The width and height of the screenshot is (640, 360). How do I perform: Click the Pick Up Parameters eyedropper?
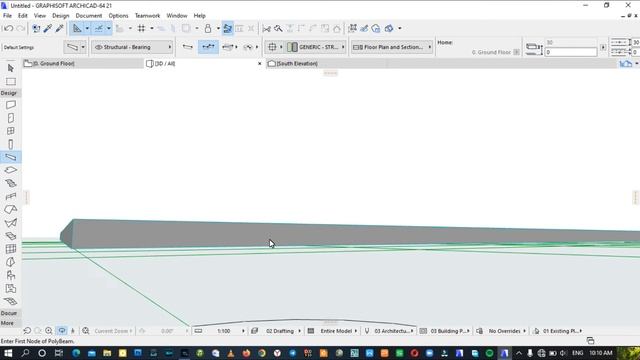click(48, 28)
